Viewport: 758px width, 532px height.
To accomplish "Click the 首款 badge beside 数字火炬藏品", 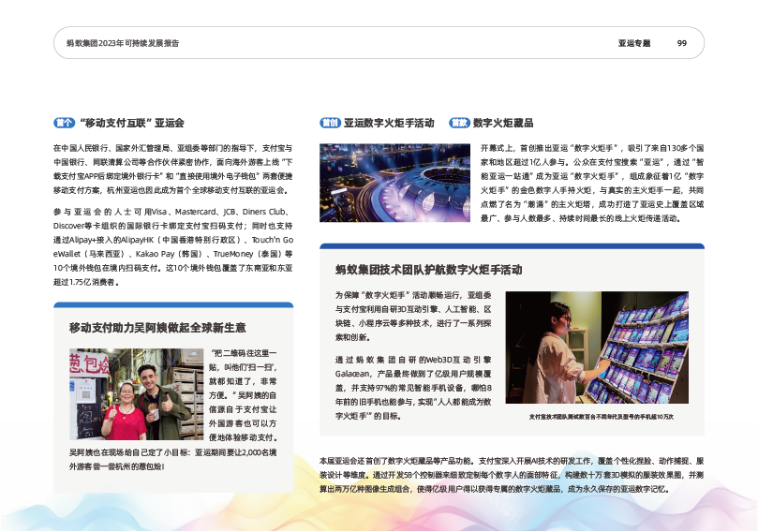I will (459, 123).
